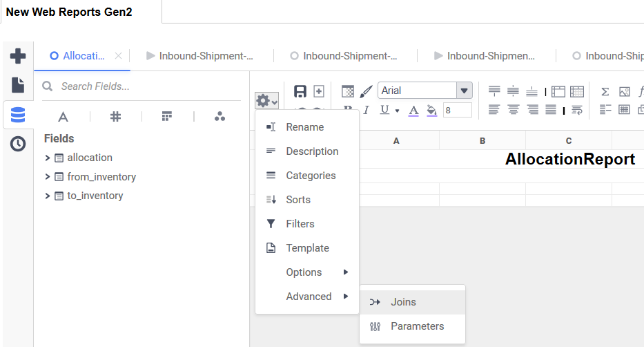Click the report settings gear icon
The height and width of the screenshot is (347, 644).
click(266, 101)
